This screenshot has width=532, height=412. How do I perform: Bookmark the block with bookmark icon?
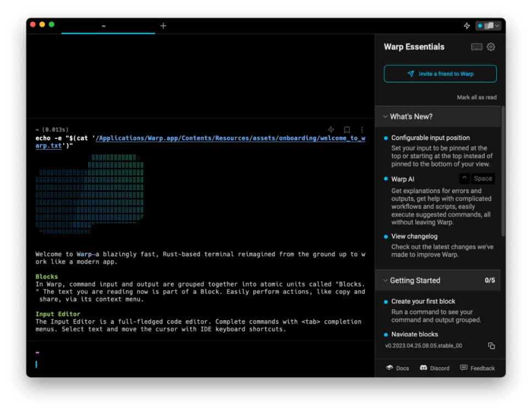347,130
